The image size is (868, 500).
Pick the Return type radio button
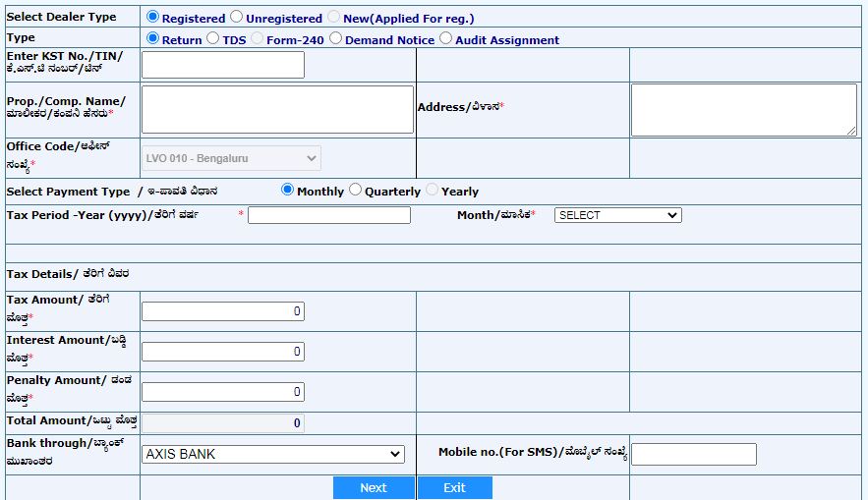[152, 38]
